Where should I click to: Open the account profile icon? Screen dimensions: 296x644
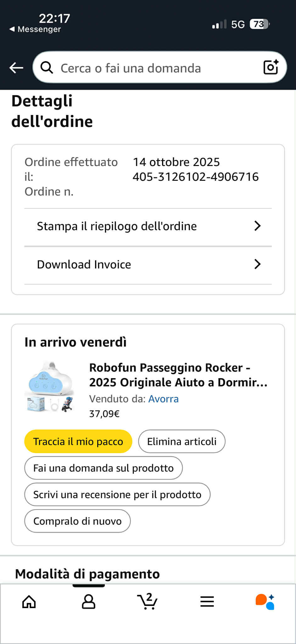coord(88,602)
